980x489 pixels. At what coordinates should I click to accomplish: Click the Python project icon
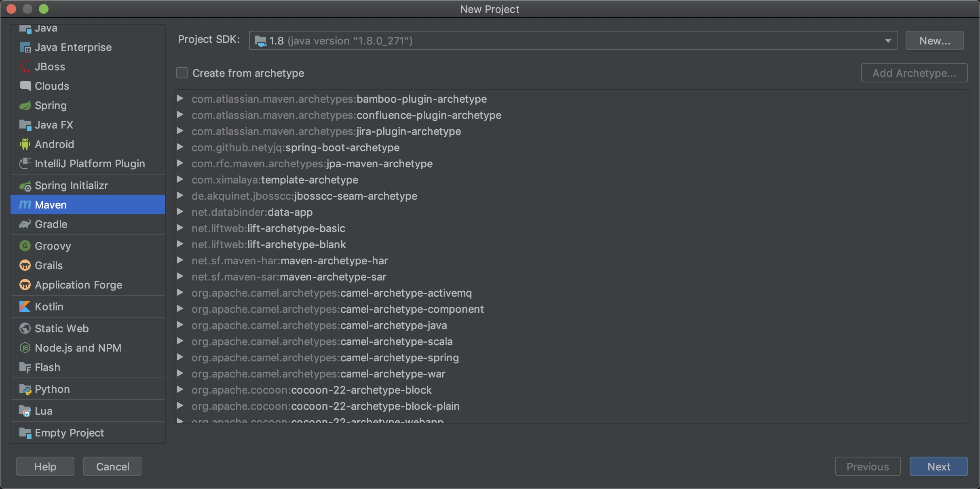(x=25, y=389)
